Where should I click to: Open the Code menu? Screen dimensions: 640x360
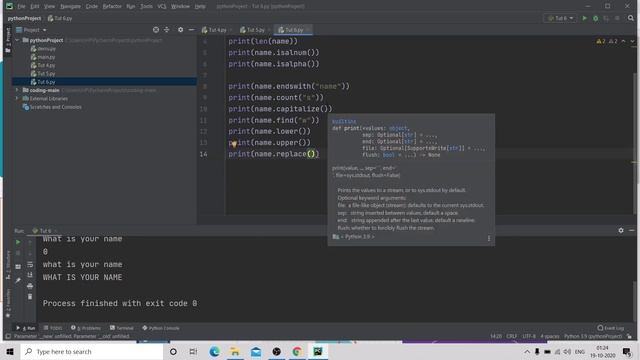[91, 6]
